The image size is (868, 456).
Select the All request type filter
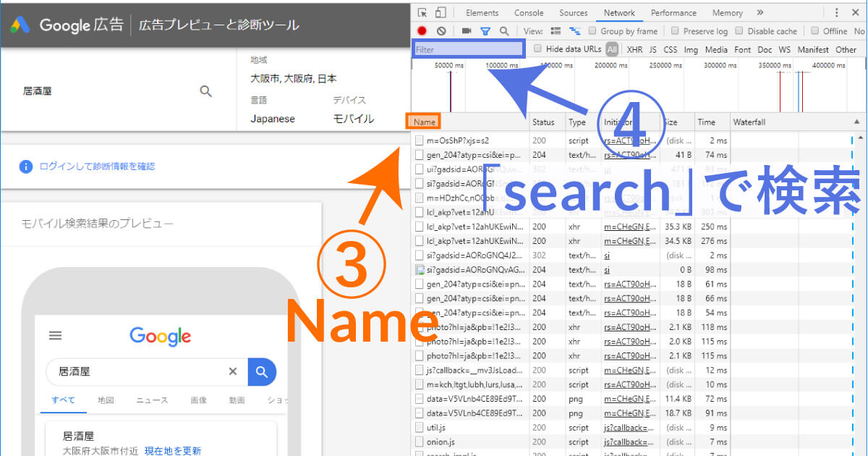[x=612, y=50]
